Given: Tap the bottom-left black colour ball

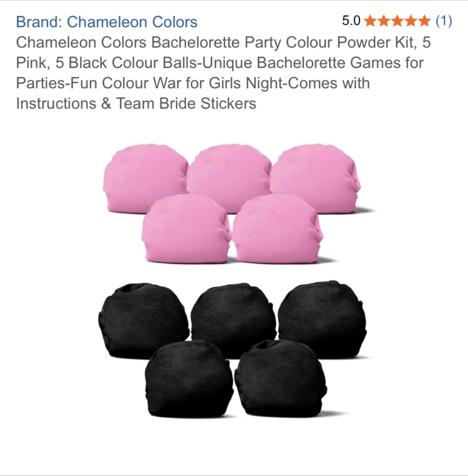Looking at the screenshot, I should click(x=189, y=378).
